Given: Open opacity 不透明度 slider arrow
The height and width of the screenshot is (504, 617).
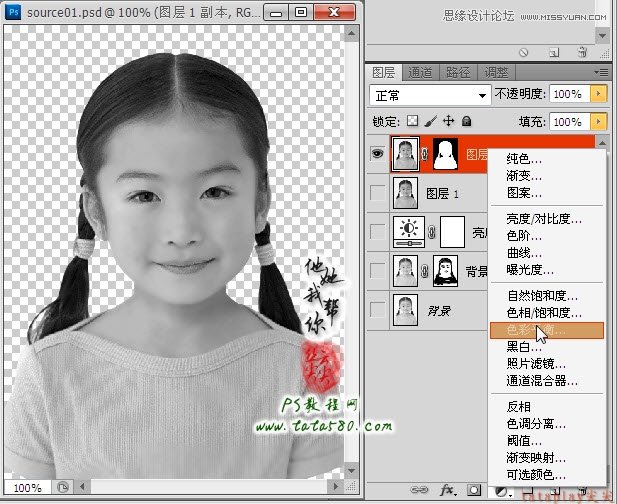Looking at the screenshot, I should [598, 94].
